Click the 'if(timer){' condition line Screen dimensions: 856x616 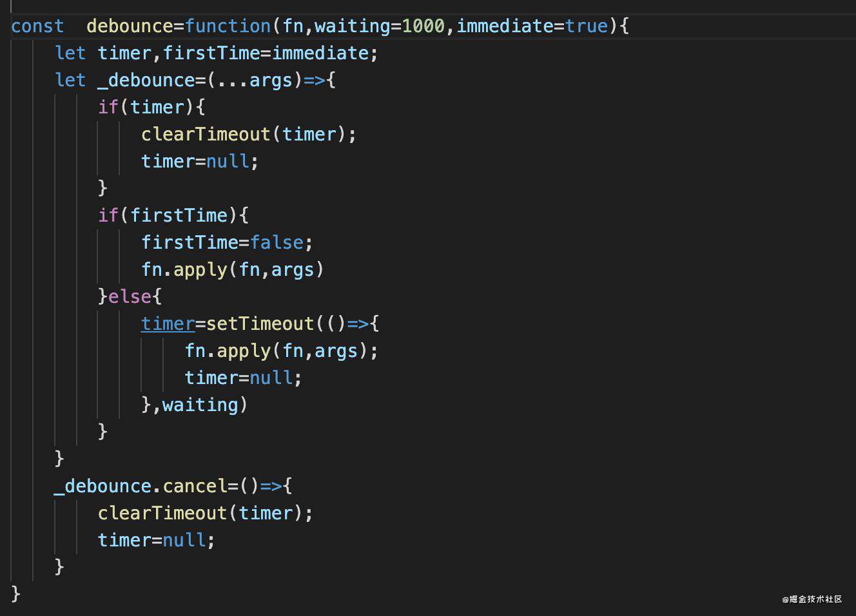[x=151, y=108]
